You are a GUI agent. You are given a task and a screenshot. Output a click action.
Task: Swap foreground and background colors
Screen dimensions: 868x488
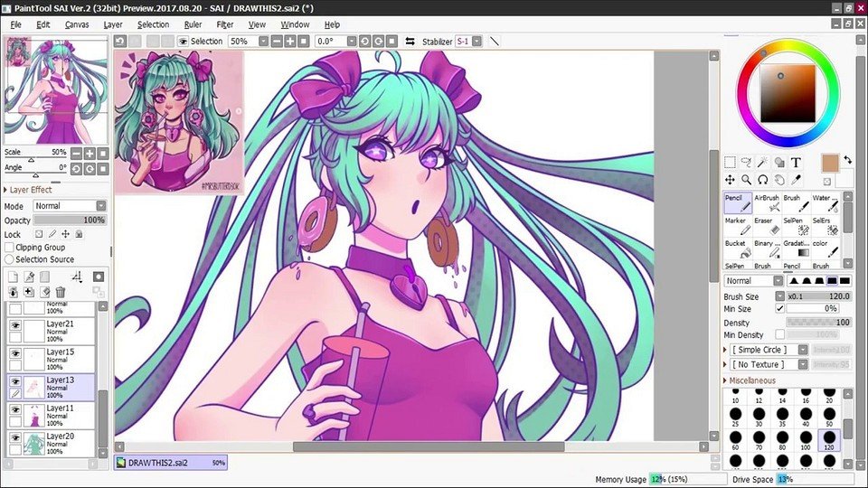[x=848, y=160]
